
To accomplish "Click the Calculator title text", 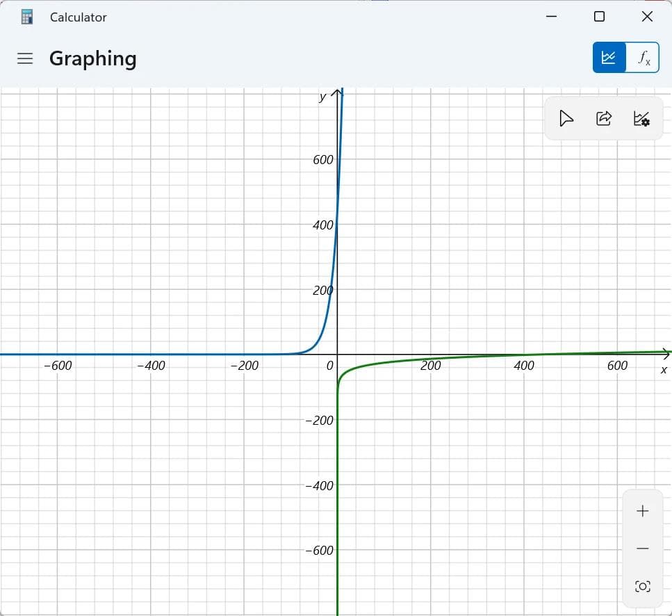I will [79, 17].
